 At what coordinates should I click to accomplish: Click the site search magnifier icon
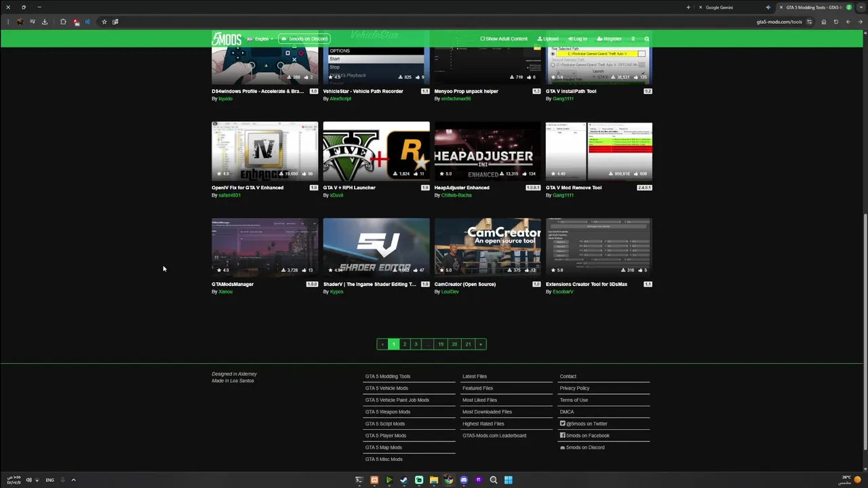647,39
